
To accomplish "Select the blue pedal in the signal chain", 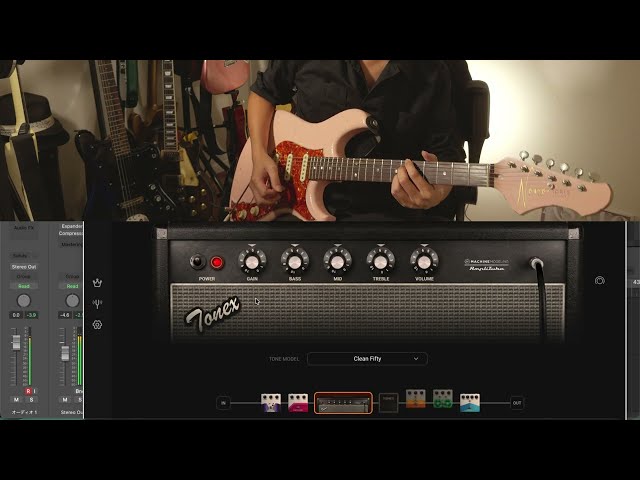I will (x=470, y=403).
